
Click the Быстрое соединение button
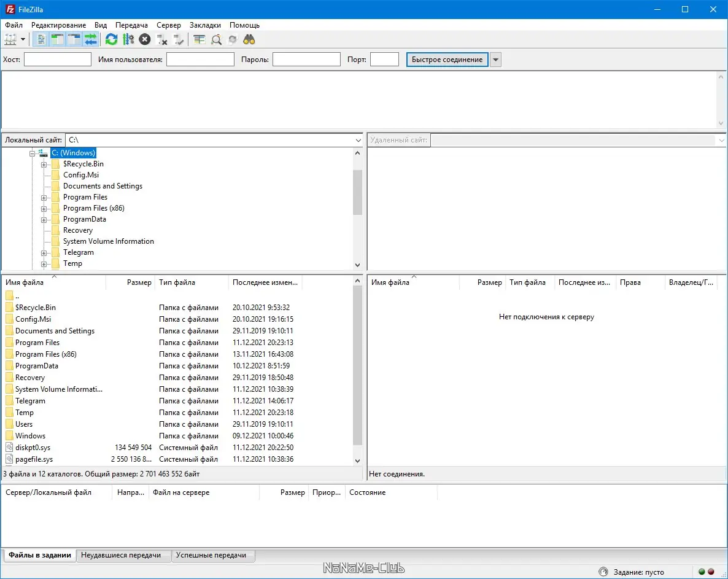pos(447,60)
